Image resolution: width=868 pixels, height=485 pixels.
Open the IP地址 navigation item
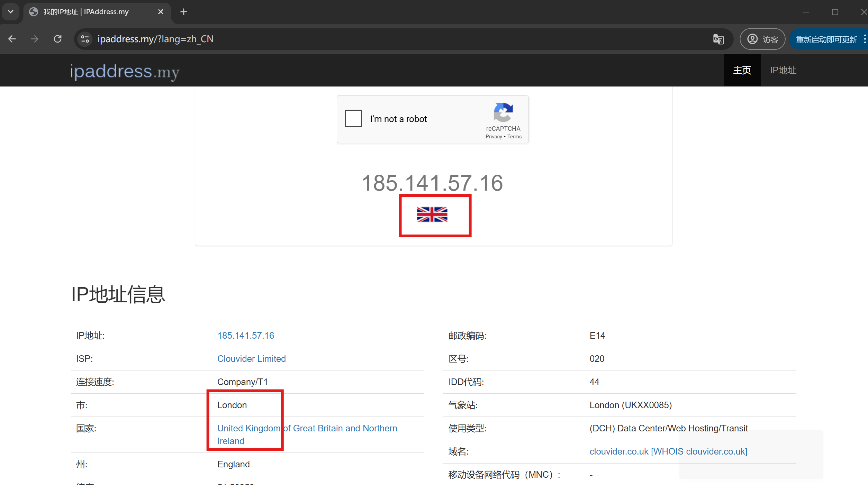(783, 70)
